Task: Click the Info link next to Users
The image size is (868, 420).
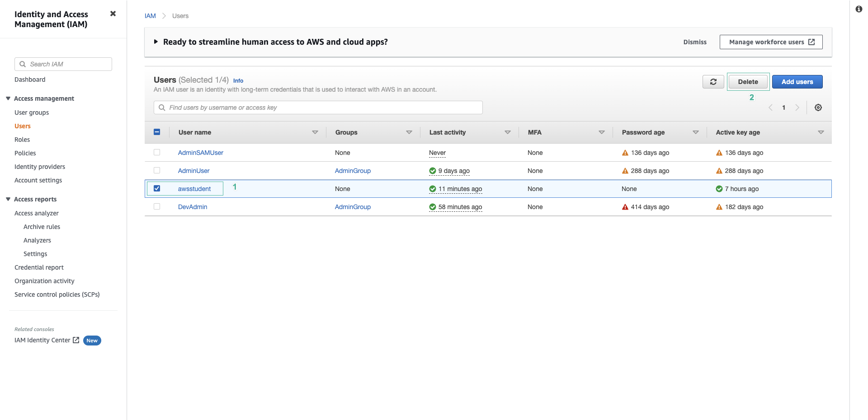Action: pyautogui.click(x=238, y=81)
